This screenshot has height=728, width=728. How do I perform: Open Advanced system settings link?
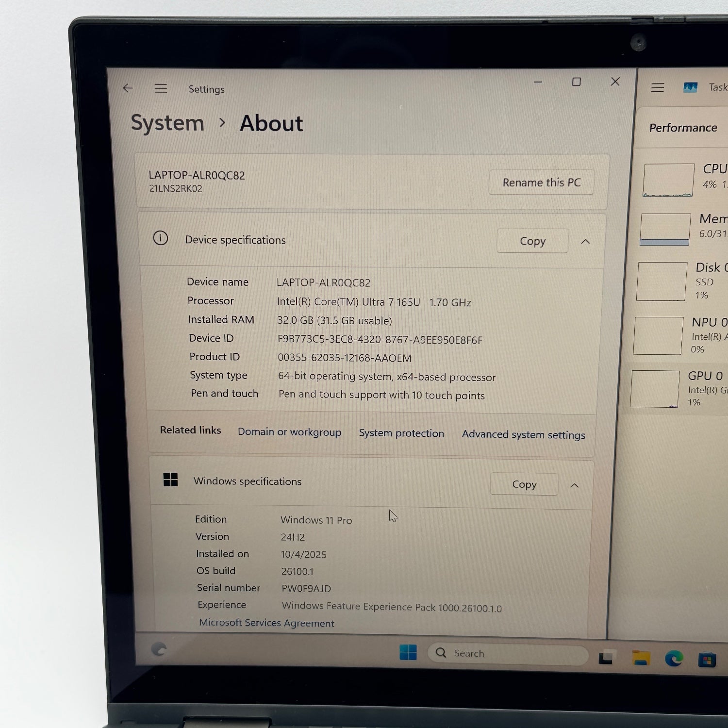523,435
